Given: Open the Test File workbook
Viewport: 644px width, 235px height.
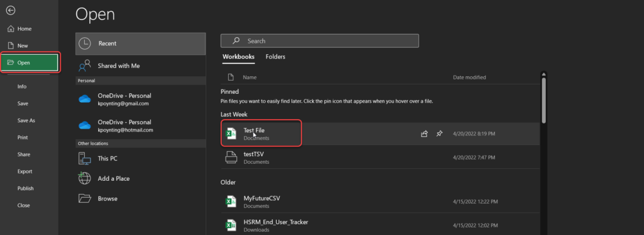Looking at the screenshot, I should [380, 134].
